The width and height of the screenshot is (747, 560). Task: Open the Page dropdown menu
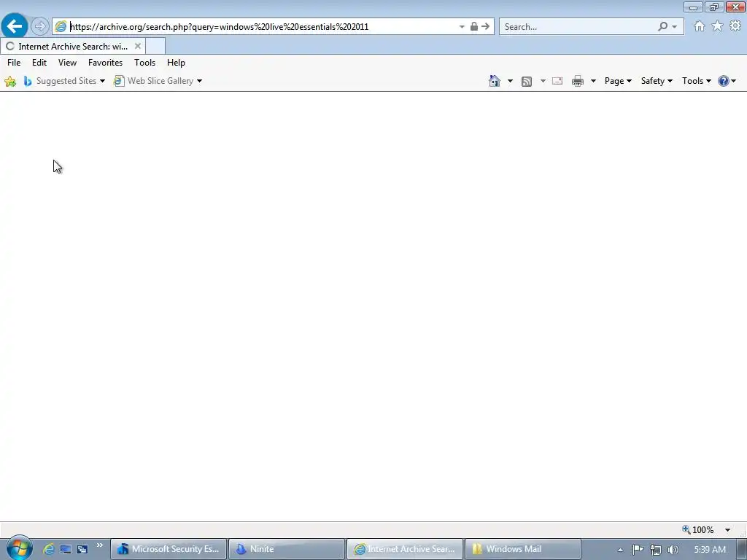[618, 81]
